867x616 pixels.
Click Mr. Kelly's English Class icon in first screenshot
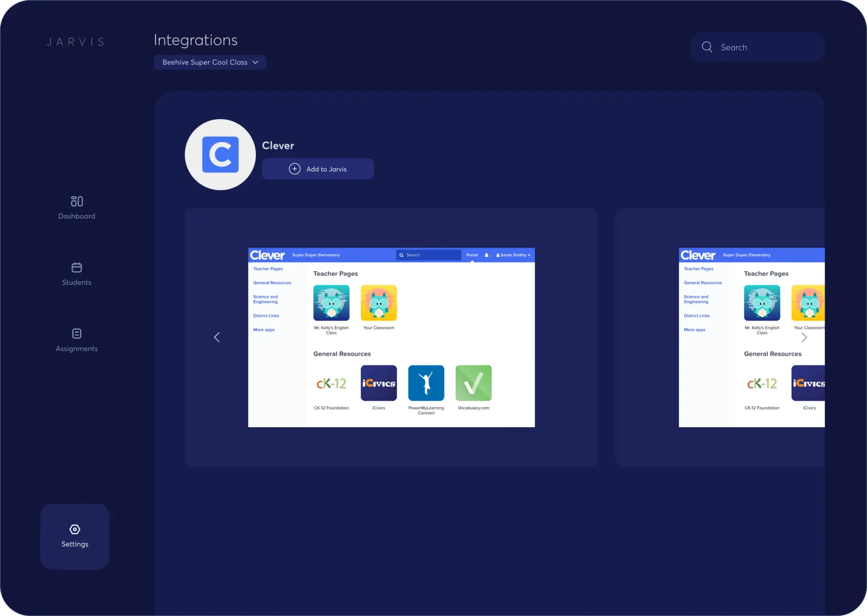pos(331,303)
